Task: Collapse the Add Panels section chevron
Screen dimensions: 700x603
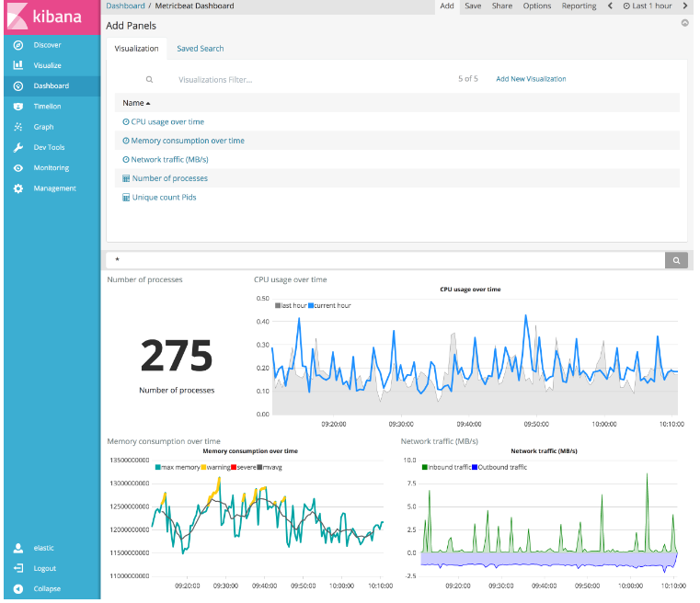Action: 684,22
